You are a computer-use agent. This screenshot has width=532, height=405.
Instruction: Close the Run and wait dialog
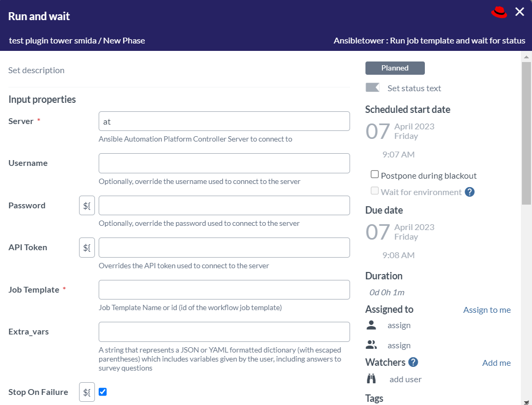tap(519, 12)
